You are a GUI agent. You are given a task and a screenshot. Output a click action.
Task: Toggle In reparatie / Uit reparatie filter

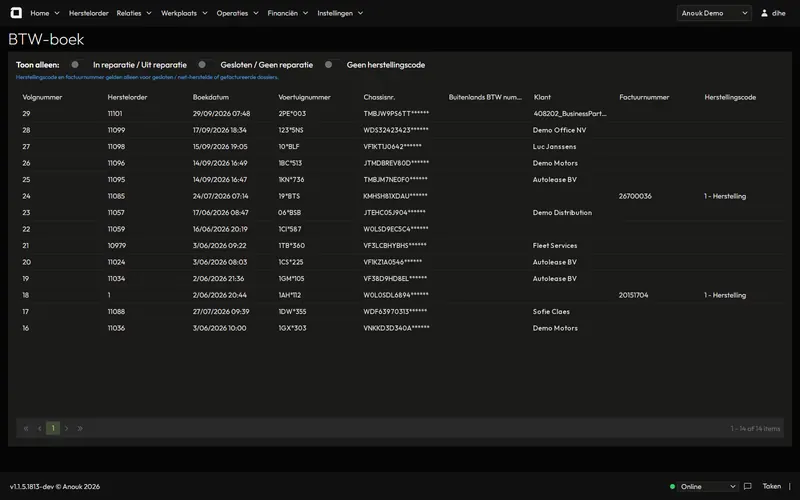point(75,65)
